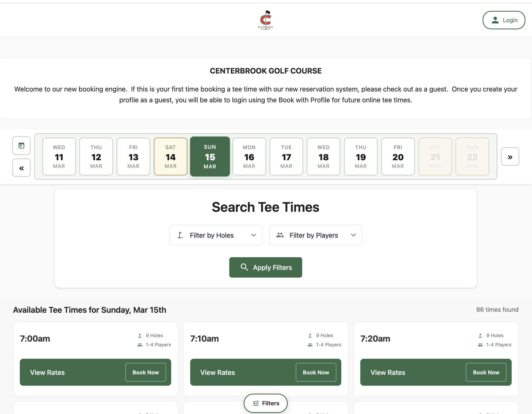Screen dimensions: 532x414
Task: Book Now for the 7:20am tee time
Action: click(486, 372)
